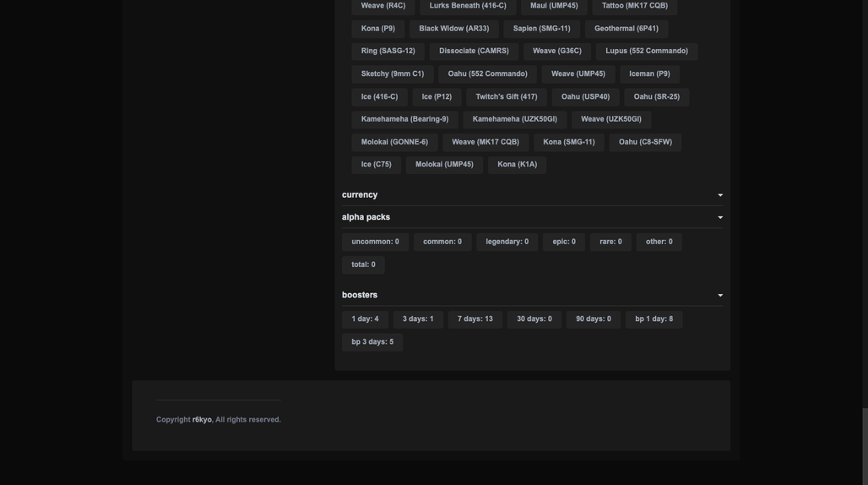Select the Lupus (552 Commando) tag
868x485 pixels.
point(647,51)
